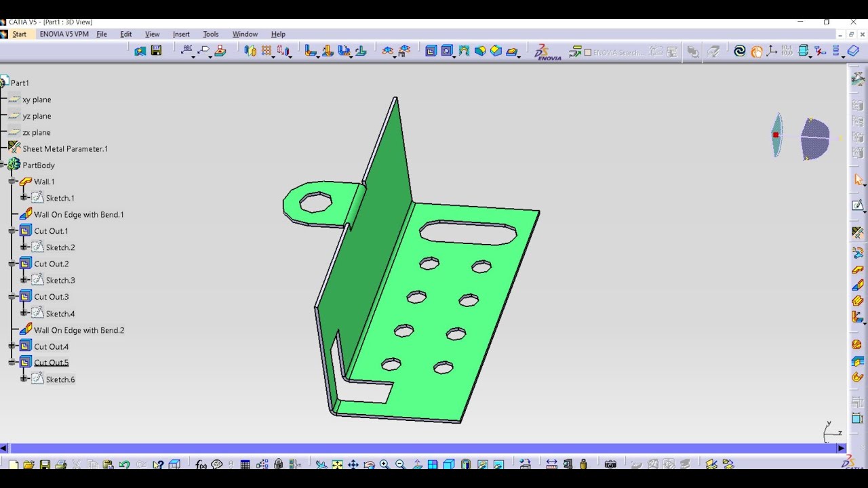Click the Zoom In magnifier icon

tap(384, 465)
